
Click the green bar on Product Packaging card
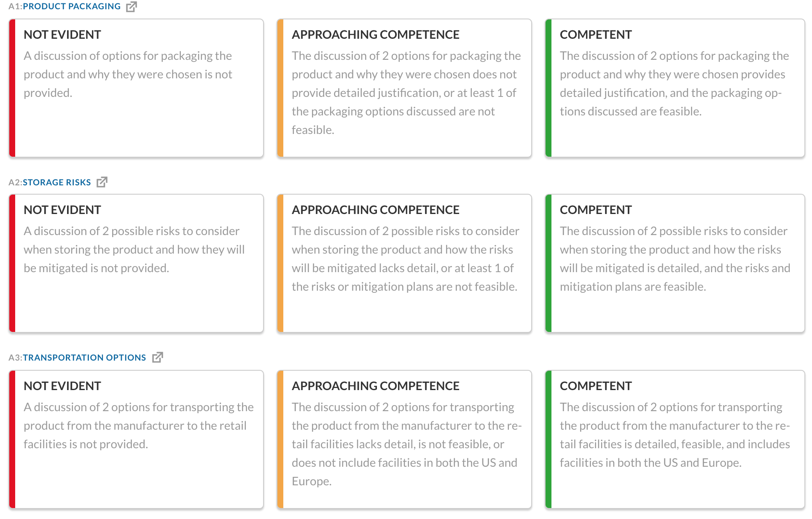[x=549, y=88]
